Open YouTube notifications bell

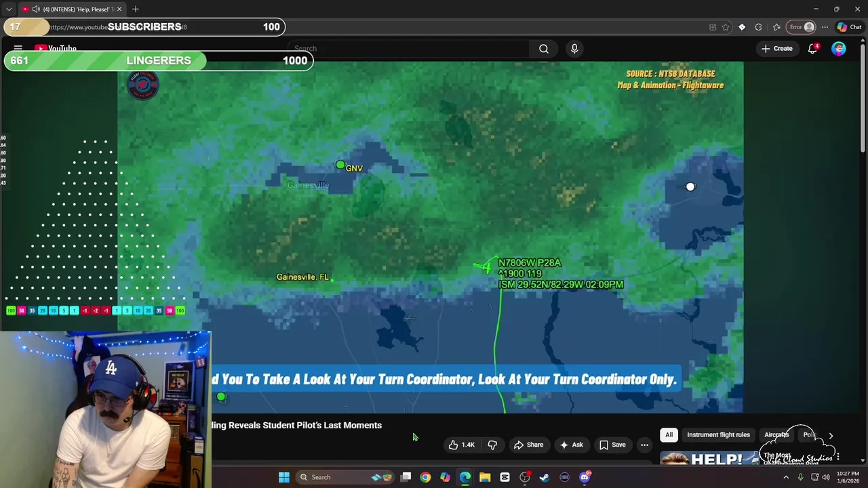[x=813, y=48]
